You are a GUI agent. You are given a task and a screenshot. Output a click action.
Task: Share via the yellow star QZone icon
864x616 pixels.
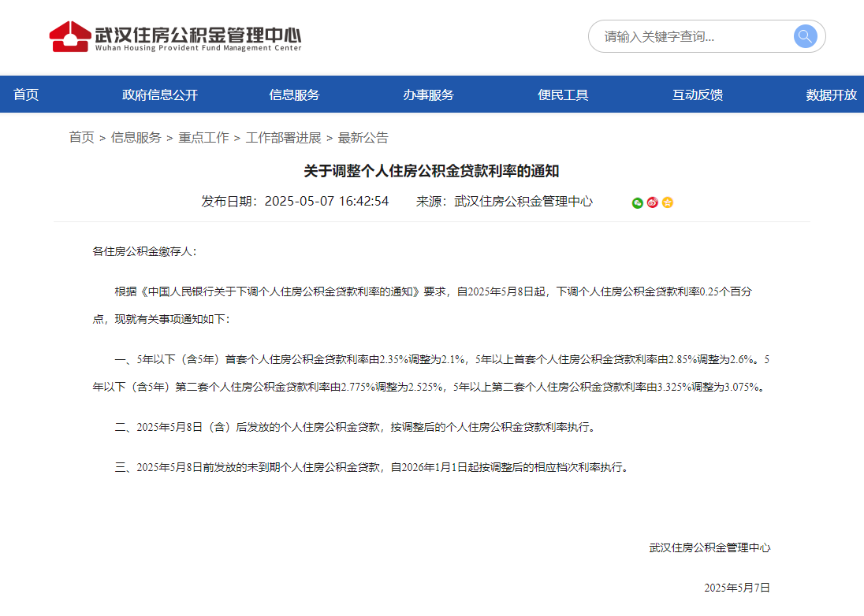coord(667,202)
